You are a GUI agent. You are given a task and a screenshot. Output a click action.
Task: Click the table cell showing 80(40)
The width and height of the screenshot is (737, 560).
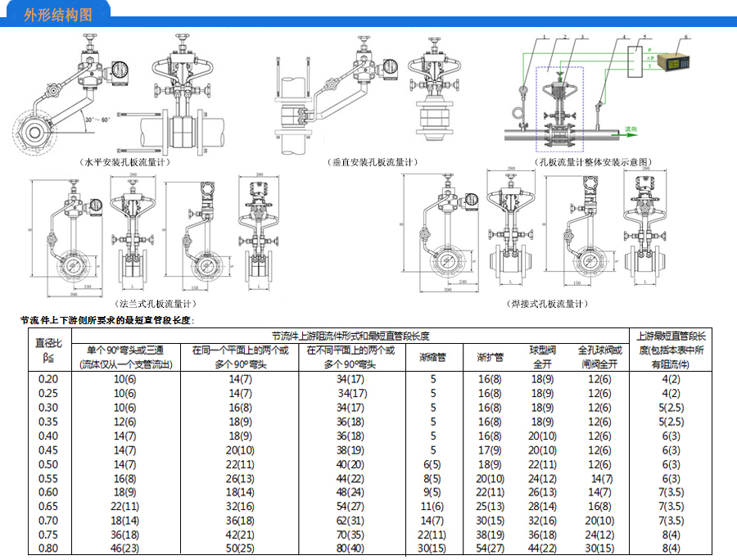click(x=350, y=548)
